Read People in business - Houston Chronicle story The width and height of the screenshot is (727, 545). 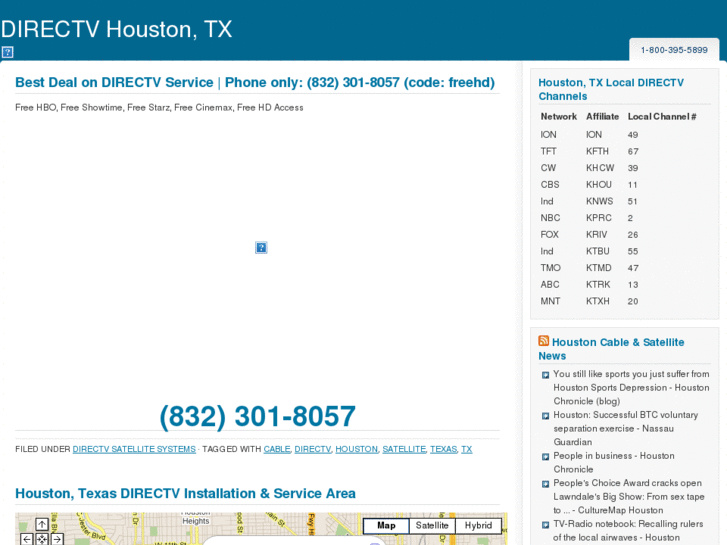pyautogui.click(x=614, y=462)
